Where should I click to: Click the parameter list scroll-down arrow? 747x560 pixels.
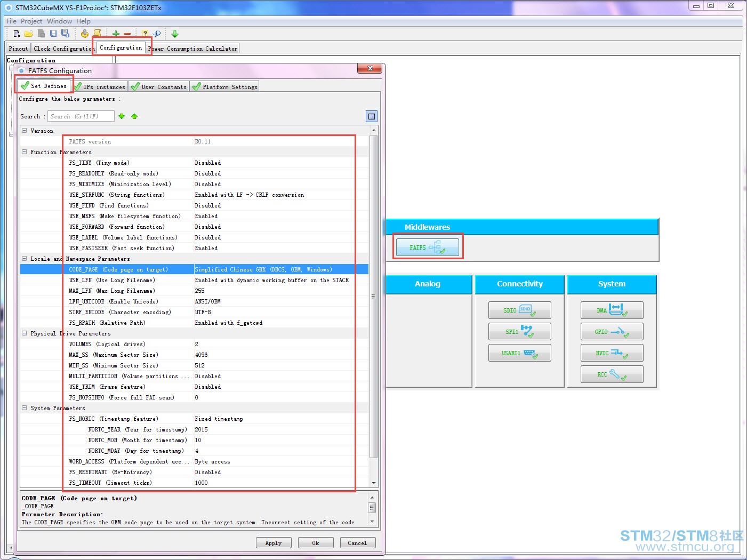(373, 483)
